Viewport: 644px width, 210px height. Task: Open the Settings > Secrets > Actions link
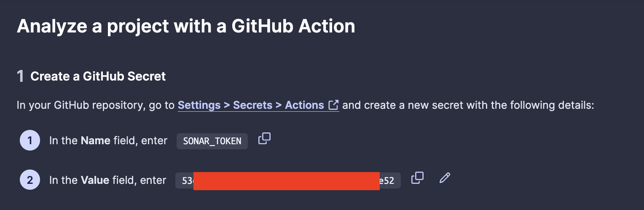[x=251, y=105]
